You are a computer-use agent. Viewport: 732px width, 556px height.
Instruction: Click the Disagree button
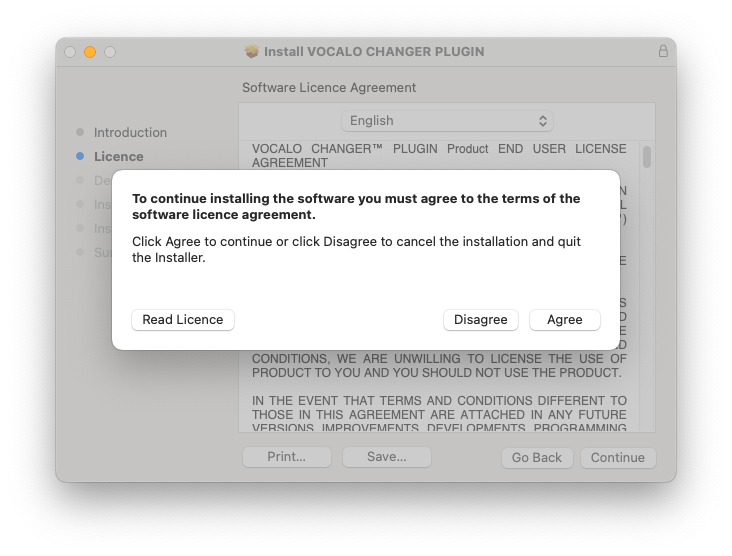point(480,320)
